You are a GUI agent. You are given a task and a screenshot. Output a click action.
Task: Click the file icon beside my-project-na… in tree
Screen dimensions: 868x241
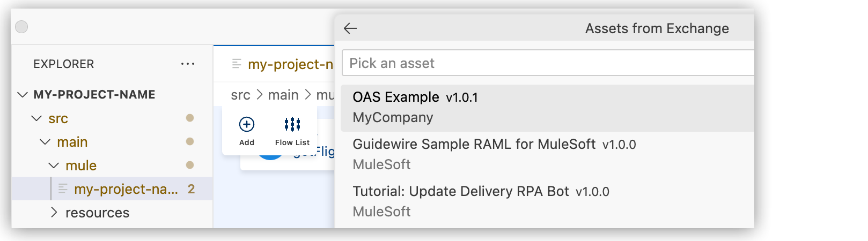(63, 189)
